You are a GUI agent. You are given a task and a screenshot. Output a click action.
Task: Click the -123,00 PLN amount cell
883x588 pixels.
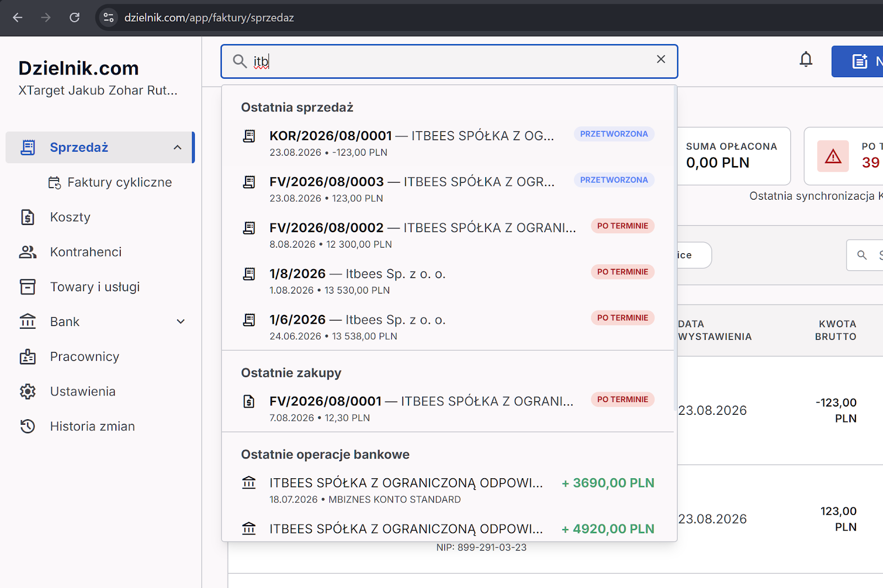[837, 410]
